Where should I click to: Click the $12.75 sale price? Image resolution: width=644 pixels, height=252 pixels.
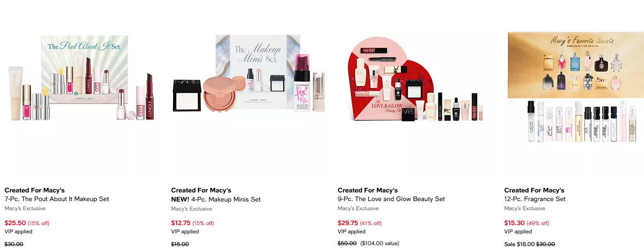[x=182, y=223]
